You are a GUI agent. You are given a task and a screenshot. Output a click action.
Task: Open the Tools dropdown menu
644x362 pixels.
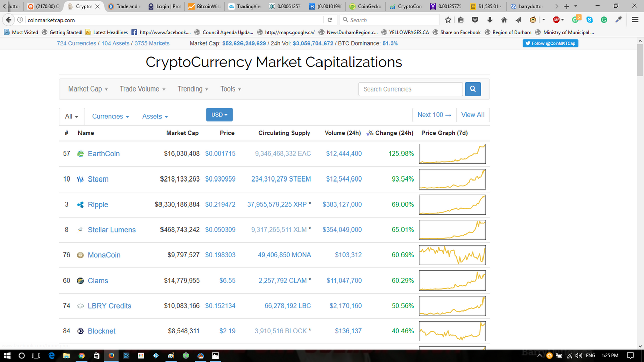[x=230, y=89]
